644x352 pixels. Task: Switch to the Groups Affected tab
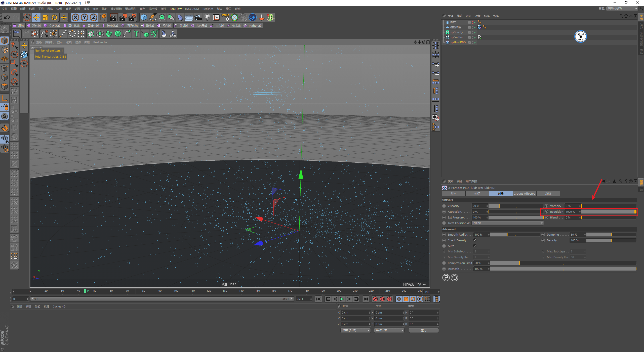[x=524, y=194]
